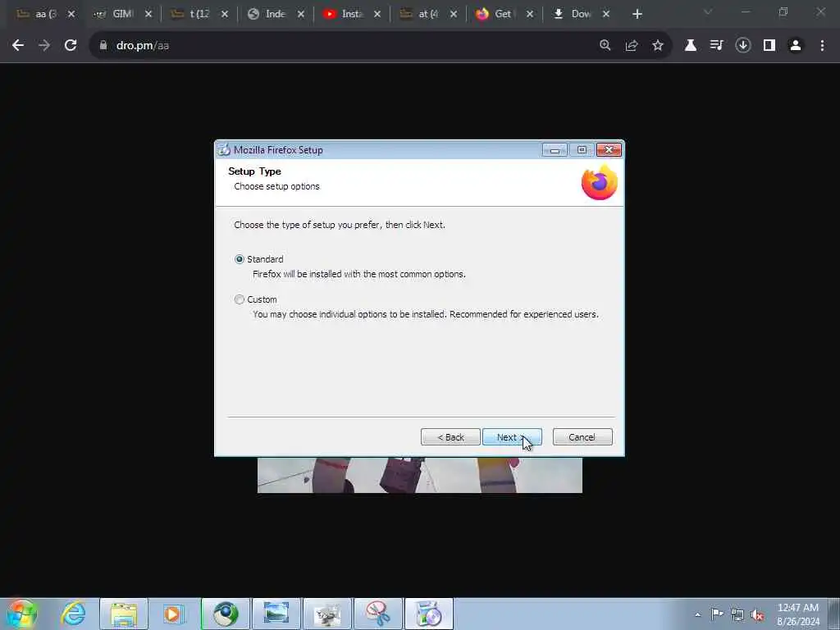
Task: Select the Standard setup radio button
Action: (x=240, y=259)
